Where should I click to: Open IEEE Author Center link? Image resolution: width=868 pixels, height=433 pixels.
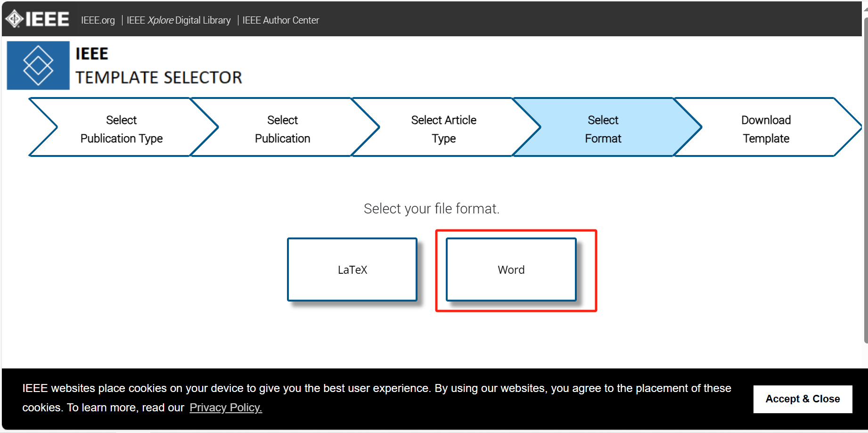(x=281, y=20)
